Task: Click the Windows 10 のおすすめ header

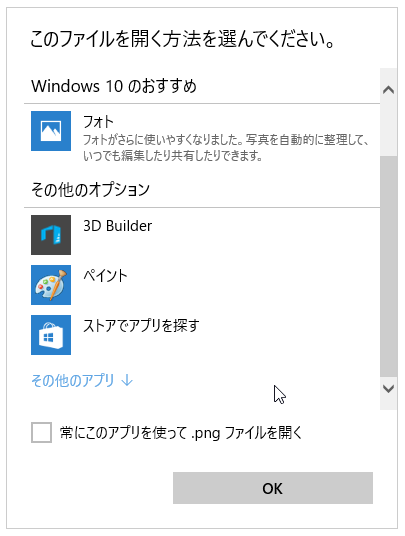Action: tap(114, 85)
